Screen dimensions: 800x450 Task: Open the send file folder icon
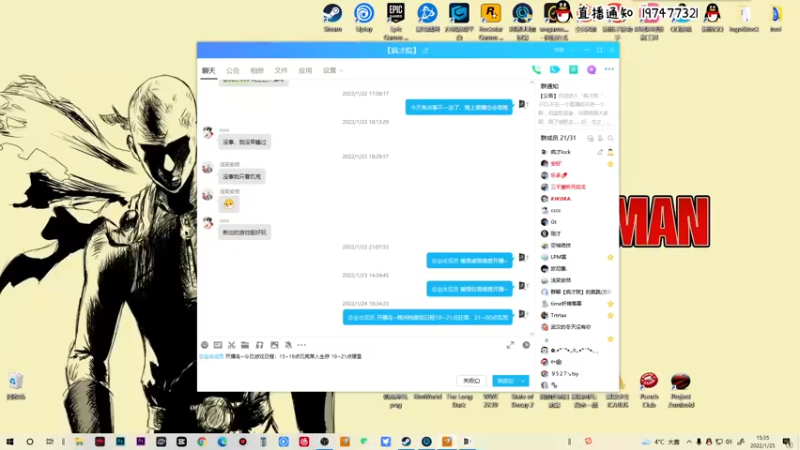[245, 345]
